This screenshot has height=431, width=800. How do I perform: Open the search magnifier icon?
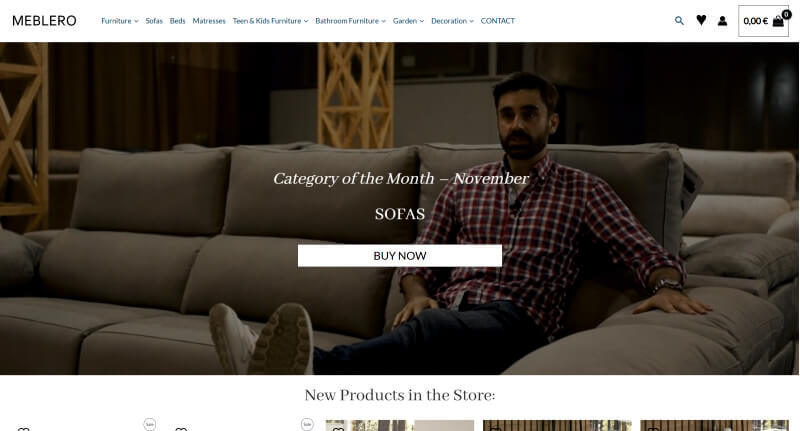coord(679,21)
